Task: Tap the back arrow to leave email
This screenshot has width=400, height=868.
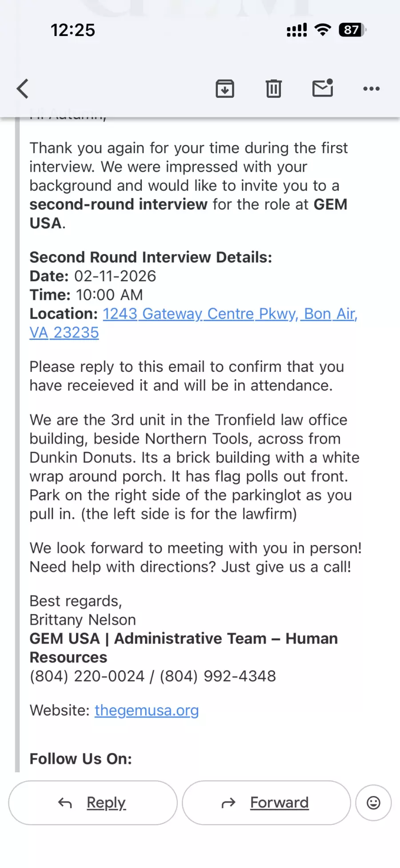Action: click(23, 89)
